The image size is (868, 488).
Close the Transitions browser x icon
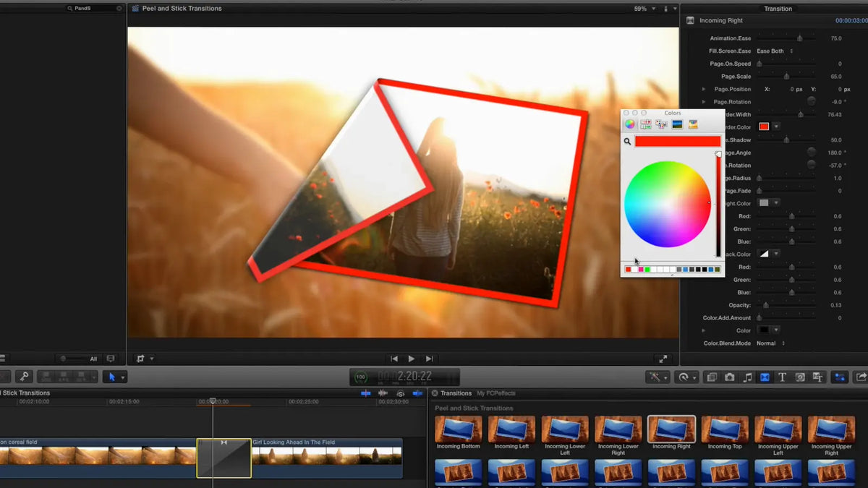pyautogui.click(x=435, y=393)
